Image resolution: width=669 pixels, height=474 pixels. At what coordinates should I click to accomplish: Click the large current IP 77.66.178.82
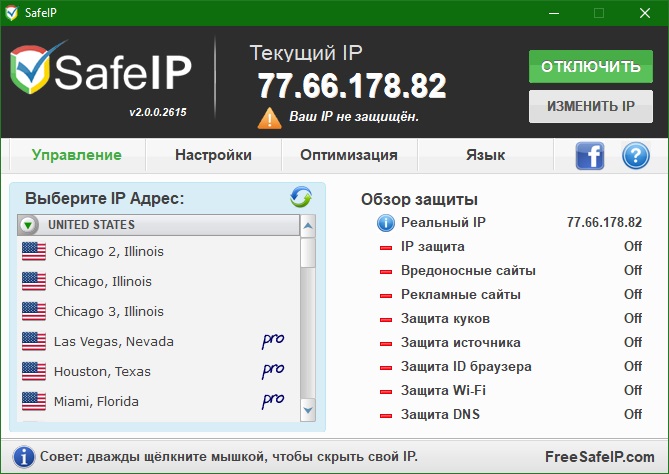pyautogui.click(x=352, y=86)
